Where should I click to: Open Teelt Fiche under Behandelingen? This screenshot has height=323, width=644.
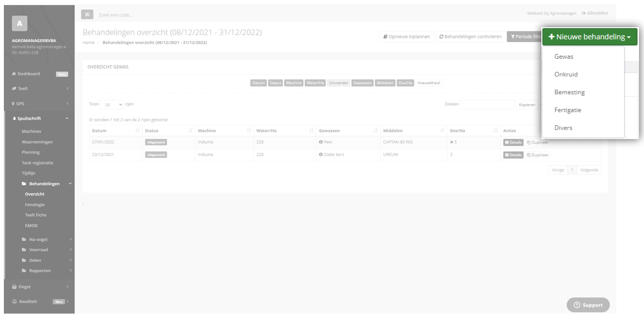(36, 215)
